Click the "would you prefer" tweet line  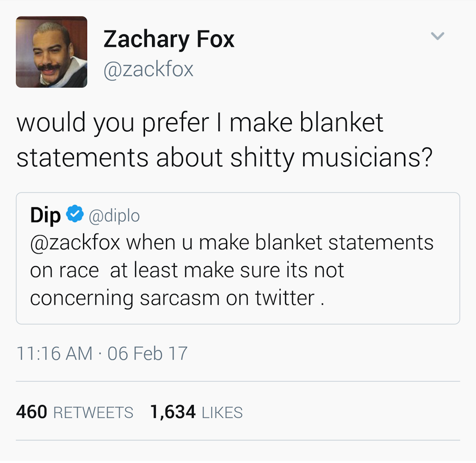200,123
